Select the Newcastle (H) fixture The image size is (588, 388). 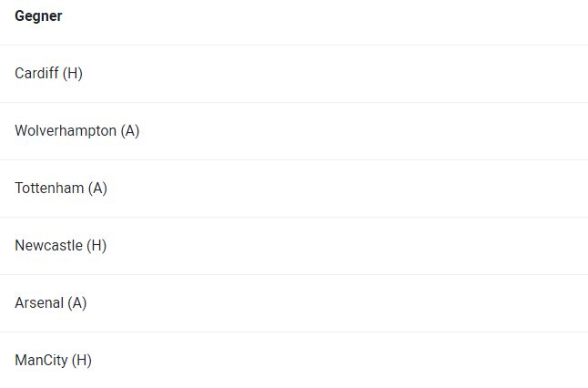[x=60, y=246]
